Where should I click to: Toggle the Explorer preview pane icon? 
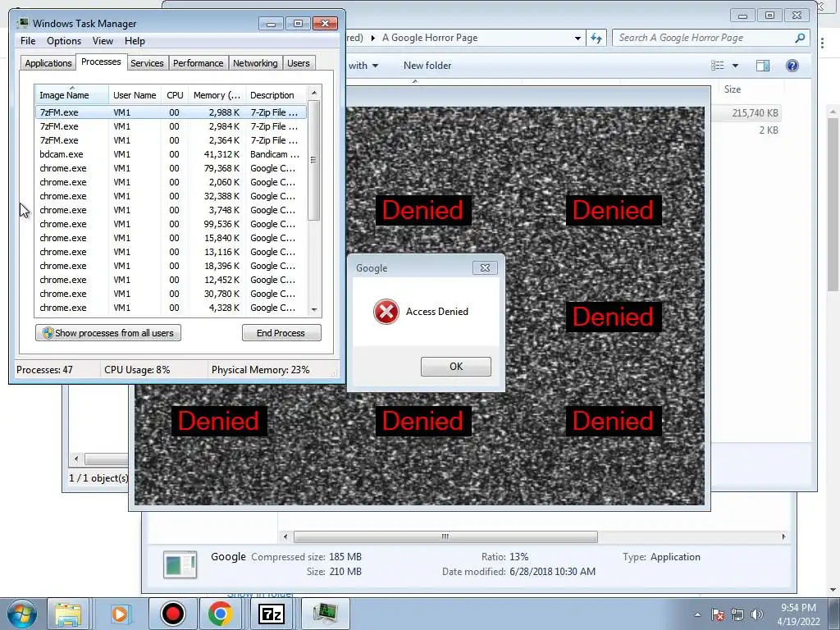click(x=763, y=66)
